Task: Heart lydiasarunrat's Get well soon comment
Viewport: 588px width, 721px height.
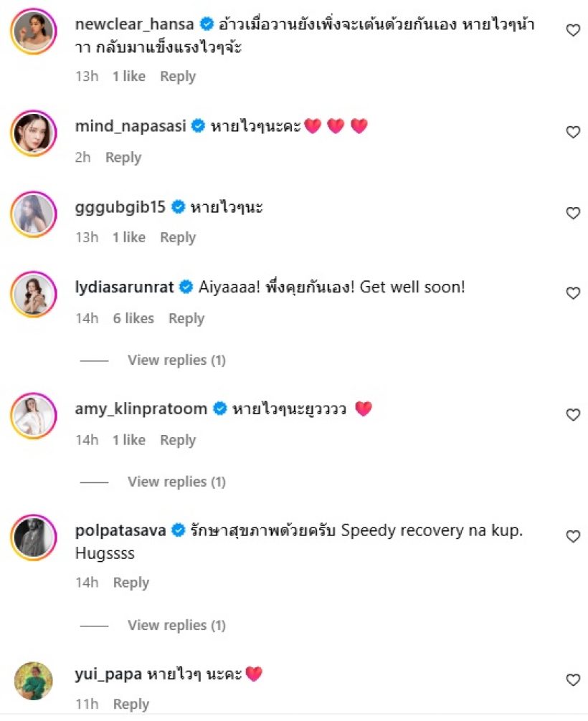Action: tap(573, 293)
